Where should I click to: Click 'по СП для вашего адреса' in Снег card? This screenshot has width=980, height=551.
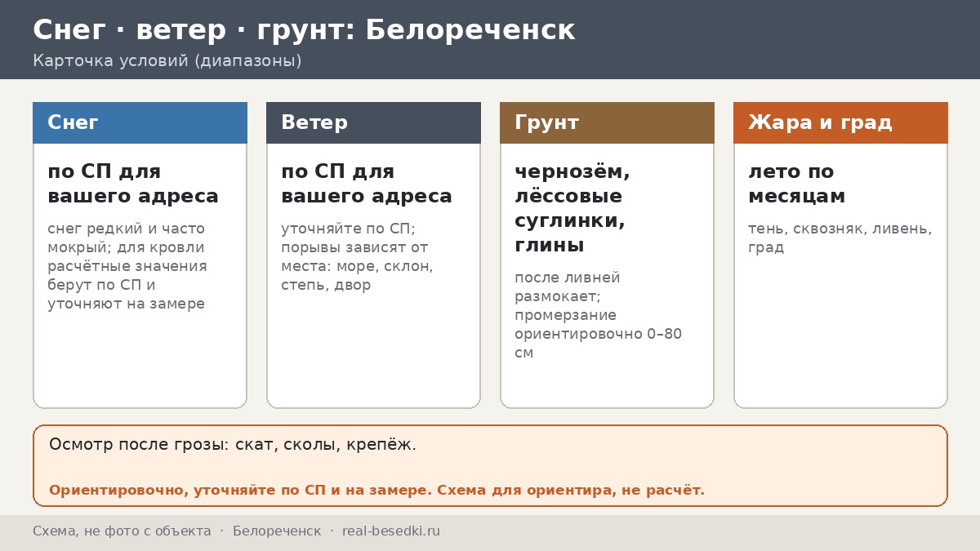133,184
